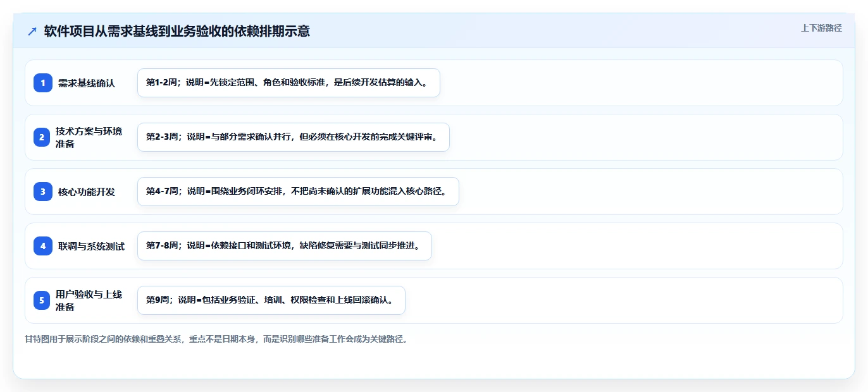
Task: Click the 用户验收与上线准备 stage label
Action: 90,300
